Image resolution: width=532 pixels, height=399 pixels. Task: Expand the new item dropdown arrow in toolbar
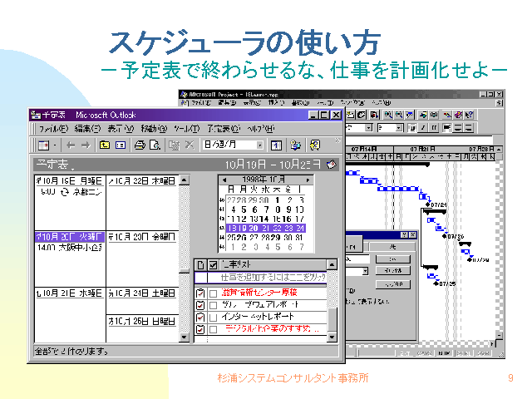[x=55, y=145]
